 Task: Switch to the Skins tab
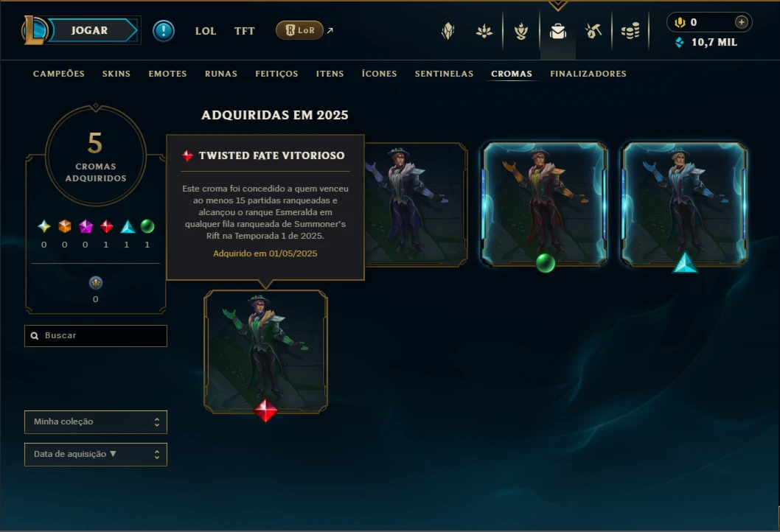pyautogui.click(x=116, y=74)
